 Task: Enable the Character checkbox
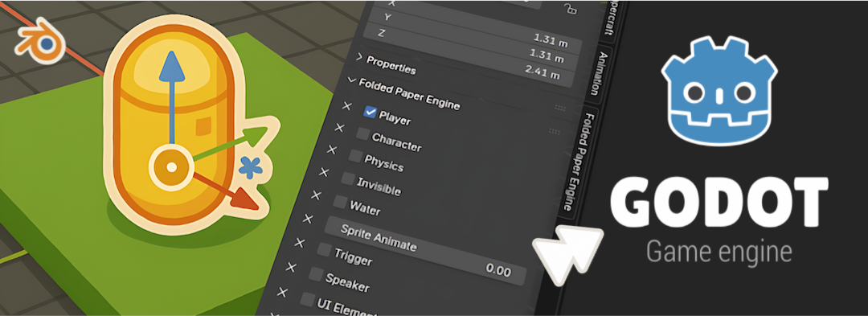tap(363, 133)
